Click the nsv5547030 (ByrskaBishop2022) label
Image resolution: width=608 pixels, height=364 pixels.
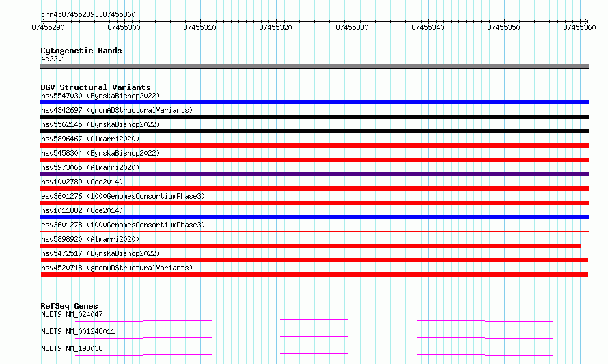(100, 96)
